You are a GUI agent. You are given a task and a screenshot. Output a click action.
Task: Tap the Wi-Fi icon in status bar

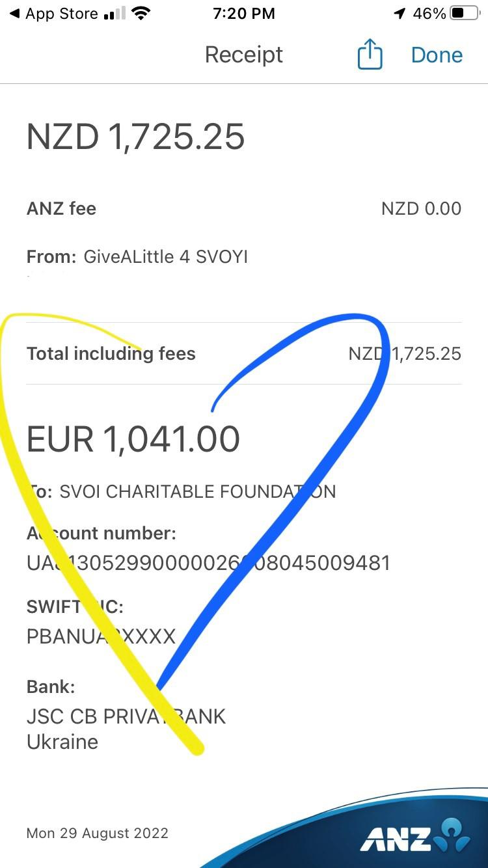click(x=139, y=14)
